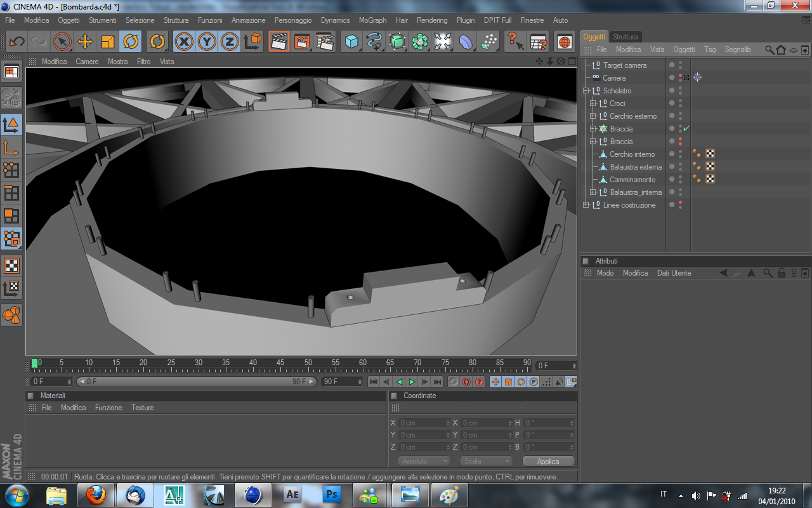Toggle the Y axis lock

pyautogui.click(x=207, y=42)
